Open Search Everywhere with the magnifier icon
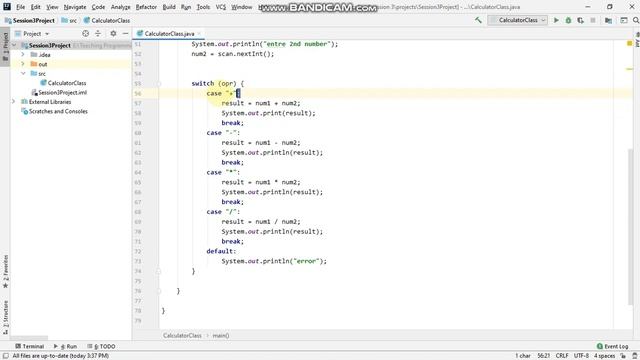Screen dimensions: 640x360 [x=636, y=20]
